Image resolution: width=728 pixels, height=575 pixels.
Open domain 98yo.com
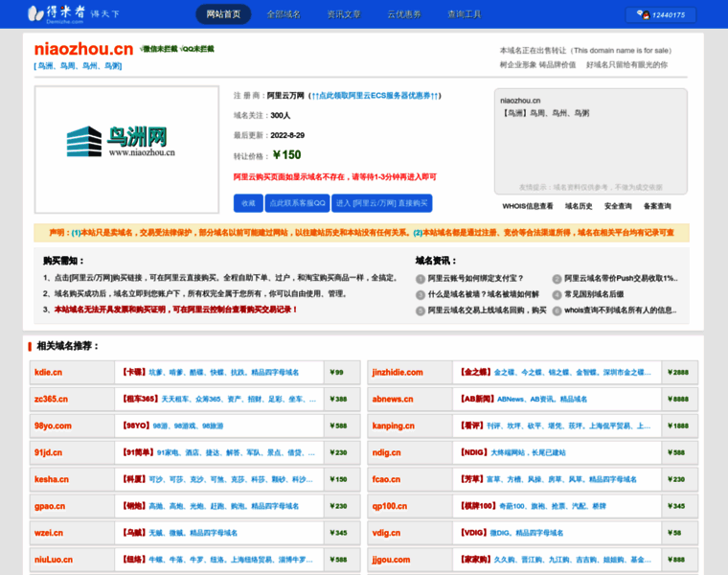coord(53,425)
